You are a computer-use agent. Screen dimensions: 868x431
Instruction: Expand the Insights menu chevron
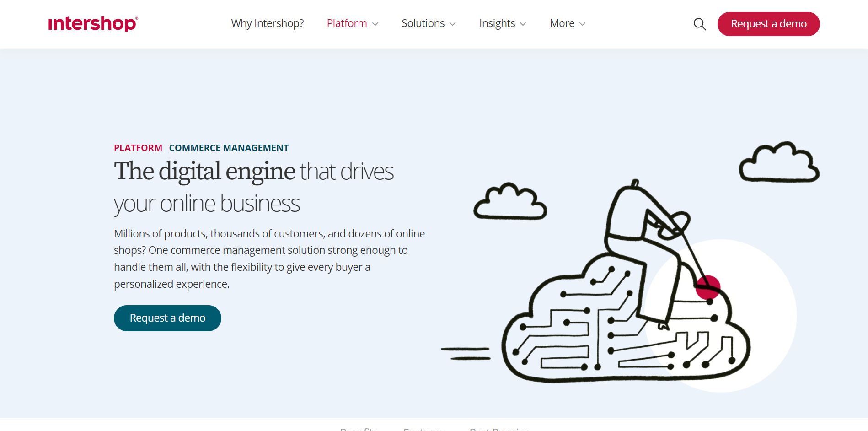point(523,24)
